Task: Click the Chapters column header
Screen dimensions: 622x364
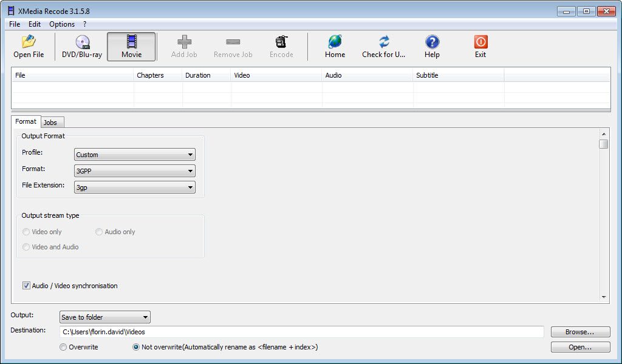Action: coord(158,75)
